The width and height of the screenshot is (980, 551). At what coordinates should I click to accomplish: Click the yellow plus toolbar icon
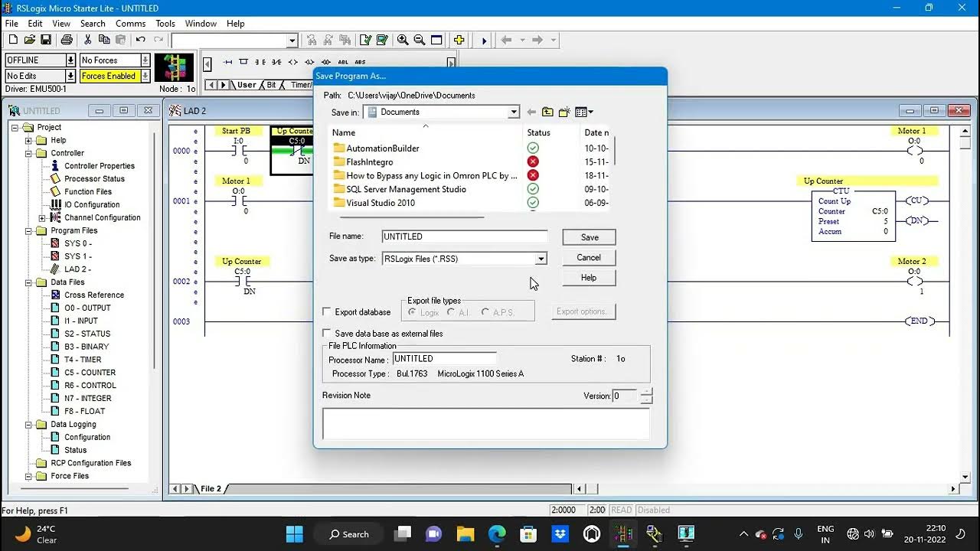point(459,40)
